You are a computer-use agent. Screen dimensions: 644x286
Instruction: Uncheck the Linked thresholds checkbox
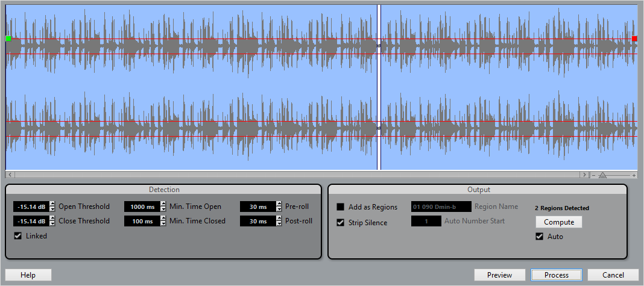click(x=17, y=236)
